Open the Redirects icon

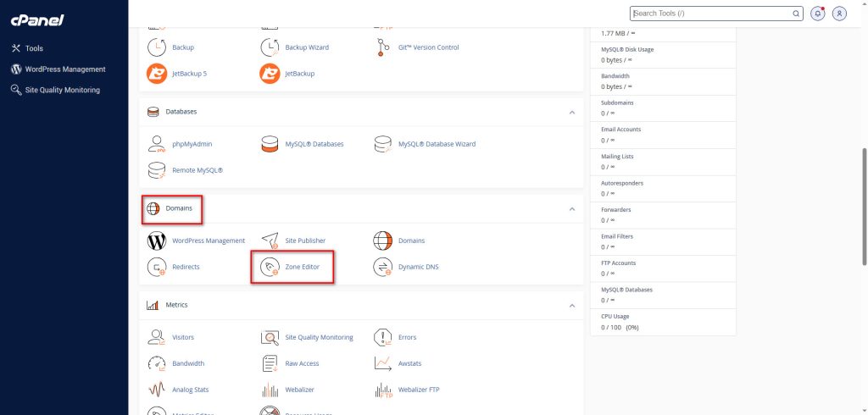point(157,267)
